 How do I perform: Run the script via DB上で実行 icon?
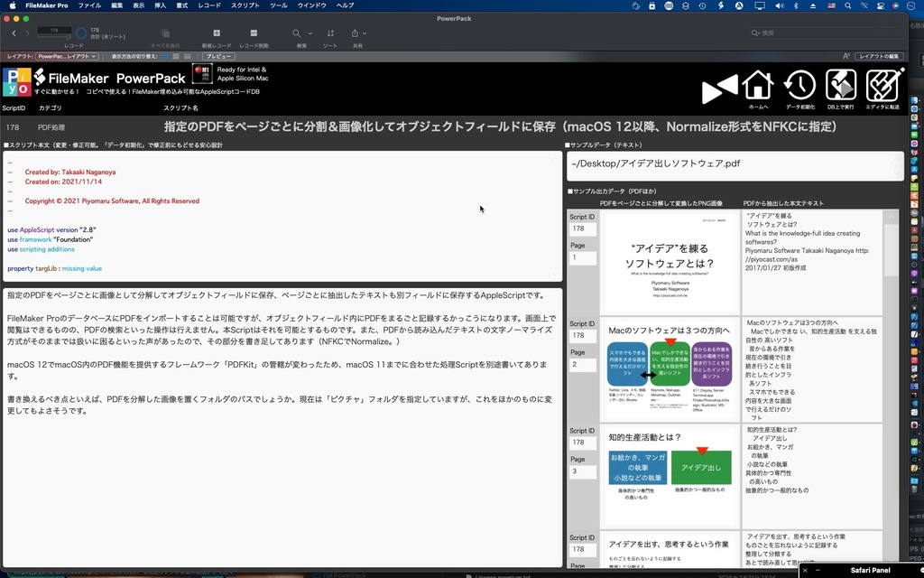pos(841,87)
